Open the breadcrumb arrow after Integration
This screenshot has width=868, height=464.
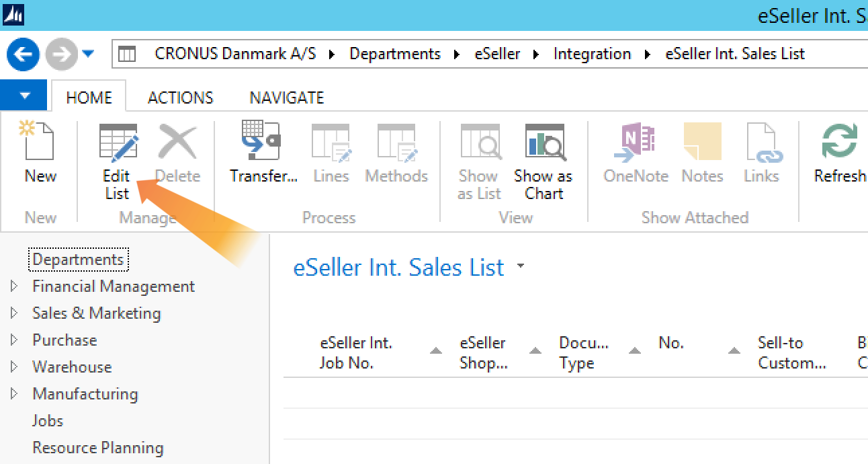(648, 54)
